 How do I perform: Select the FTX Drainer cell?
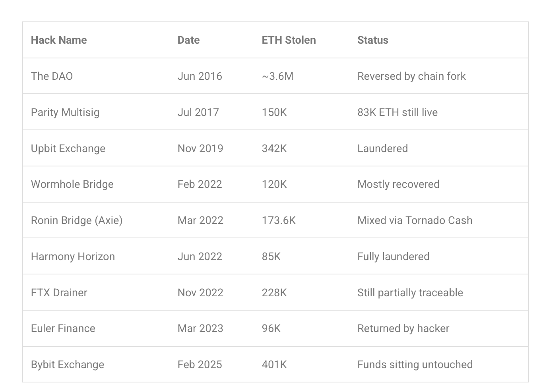tap(59, 293)
